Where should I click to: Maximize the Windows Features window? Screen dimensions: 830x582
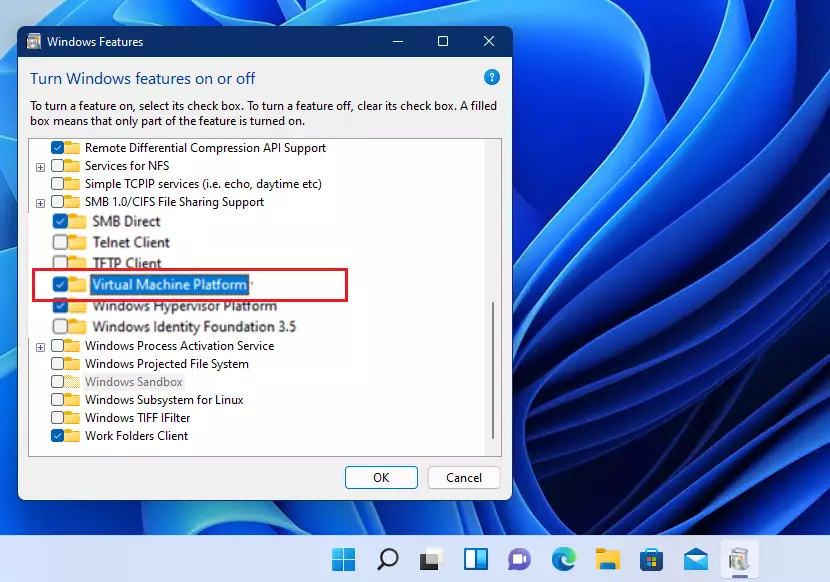point(443,41)
